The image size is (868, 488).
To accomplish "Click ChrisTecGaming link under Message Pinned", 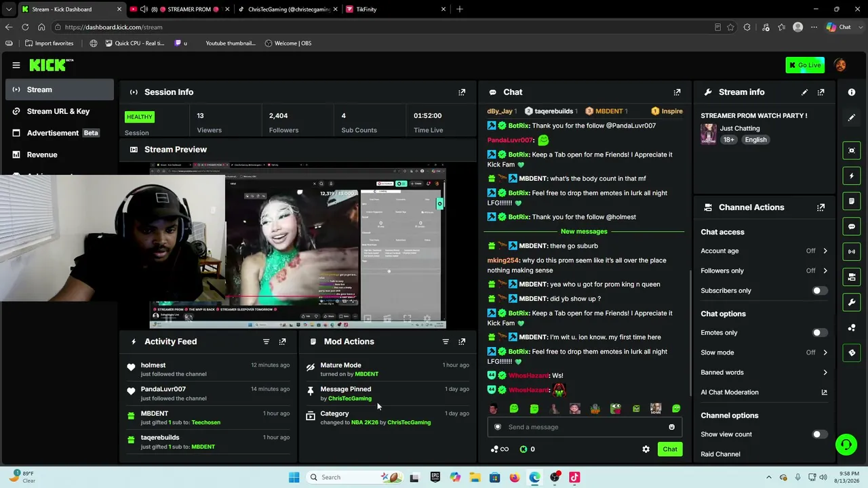I will [x=350, y=399].
